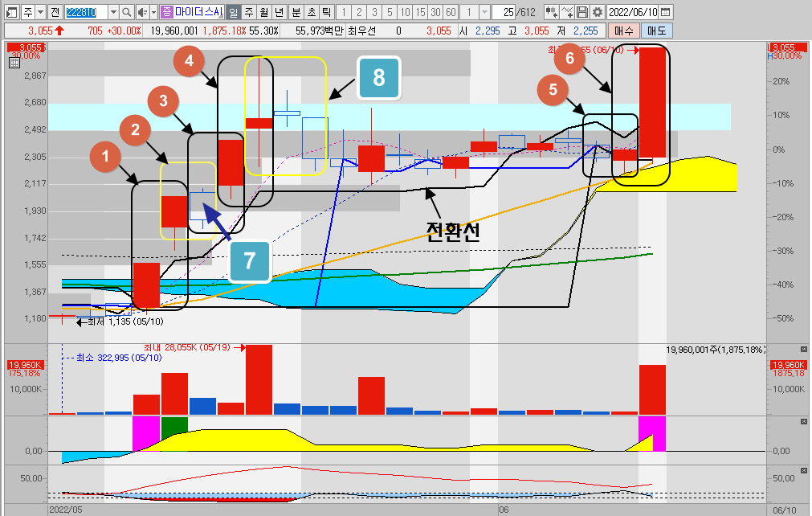
Task: Select the 주 weekly period
Action: [x=249, y=12]
